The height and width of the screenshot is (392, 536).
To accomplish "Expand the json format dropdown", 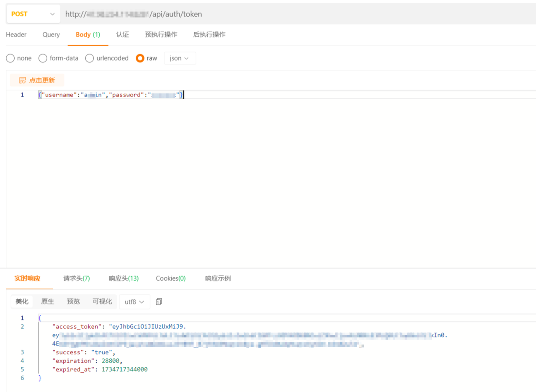I will [x=180, y=58].
